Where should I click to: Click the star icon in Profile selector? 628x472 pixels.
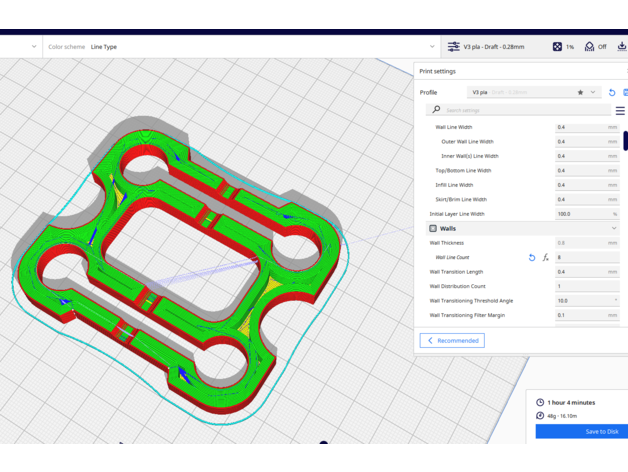(580, 92)
